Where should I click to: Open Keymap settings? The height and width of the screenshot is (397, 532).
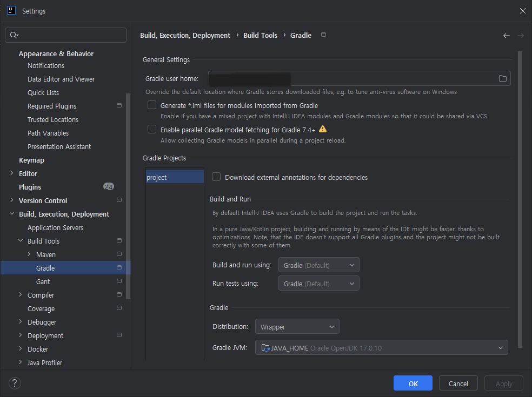tap(31, 160)
